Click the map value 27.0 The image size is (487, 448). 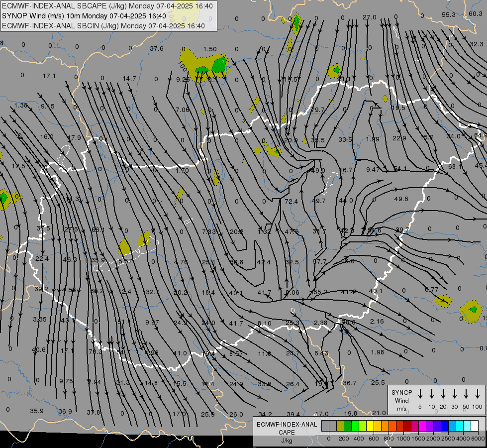[x=369, y=17]
